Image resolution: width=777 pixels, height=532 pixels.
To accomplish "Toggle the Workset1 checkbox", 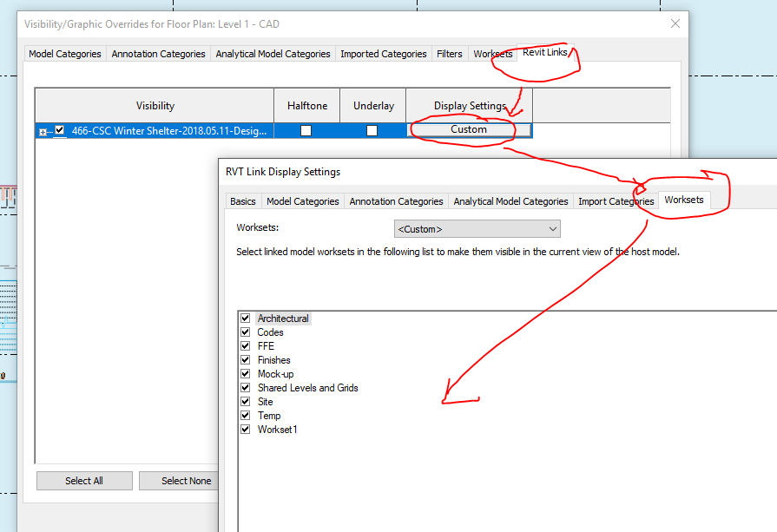I will pyautogui.click(x=246, y=429).
